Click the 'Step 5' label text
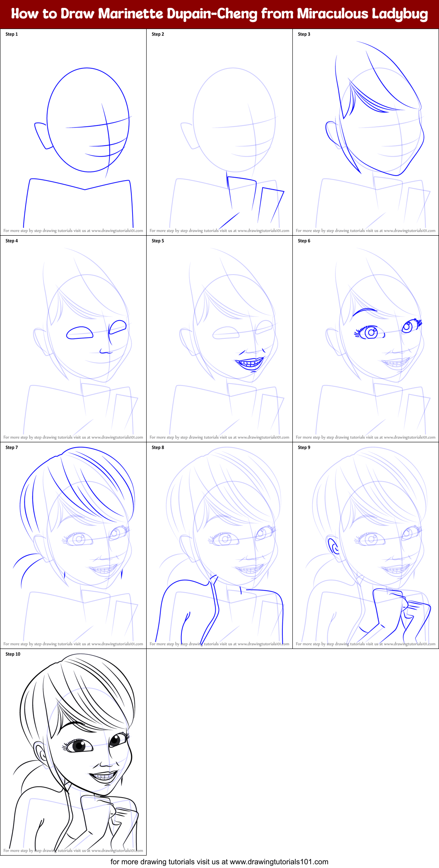 (158, 241)
